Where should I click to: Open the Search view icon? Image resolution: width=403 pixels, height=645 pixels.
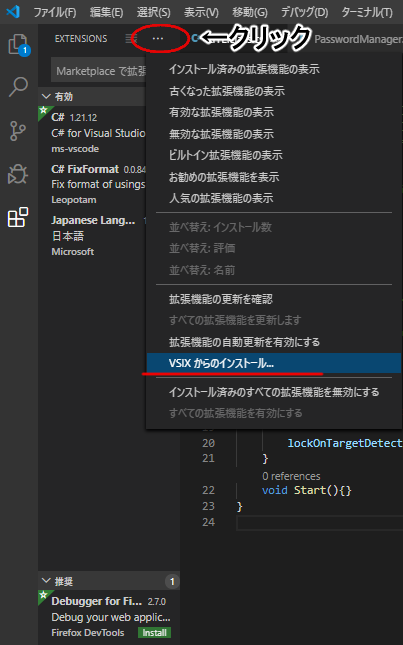tap(19, 87)
